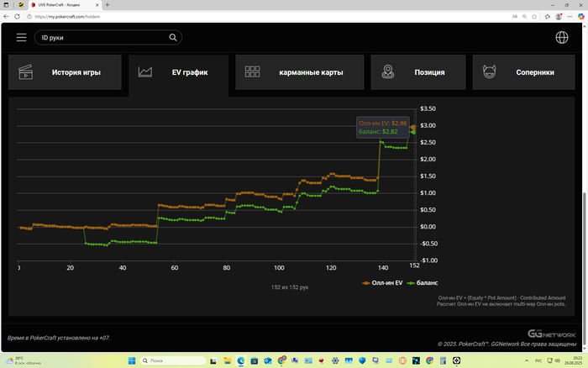Open the Windows Security shield taskbar icon
588x368 pixels.
click(x=362, y=361)
